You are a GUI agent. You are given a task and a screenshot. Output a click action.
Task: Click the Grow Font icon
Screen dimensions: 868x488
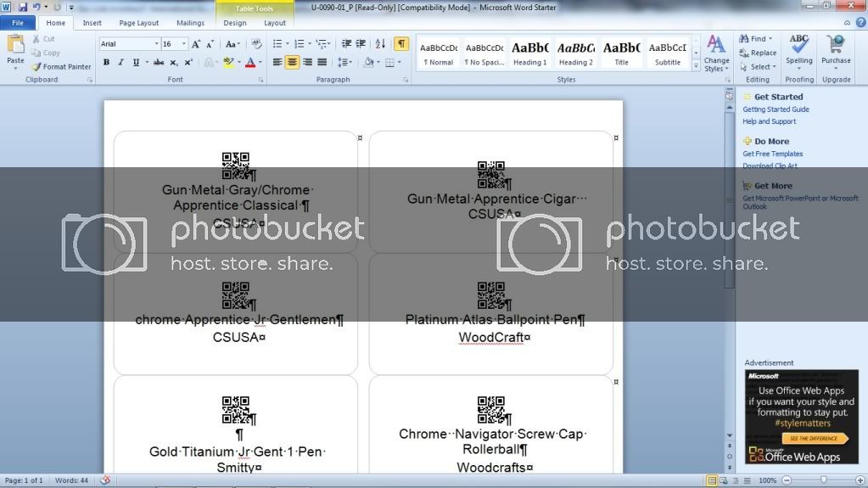pos(196,44)
